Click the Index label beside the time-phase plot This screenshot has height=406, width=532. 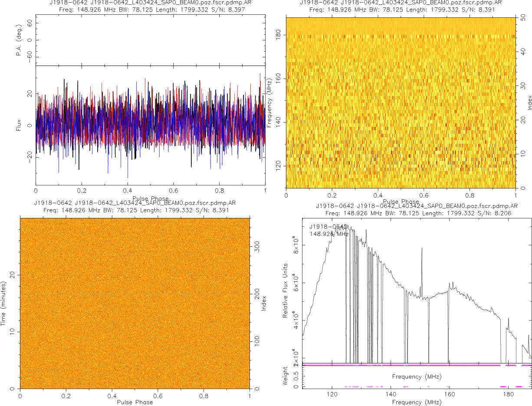pos(263,303)
